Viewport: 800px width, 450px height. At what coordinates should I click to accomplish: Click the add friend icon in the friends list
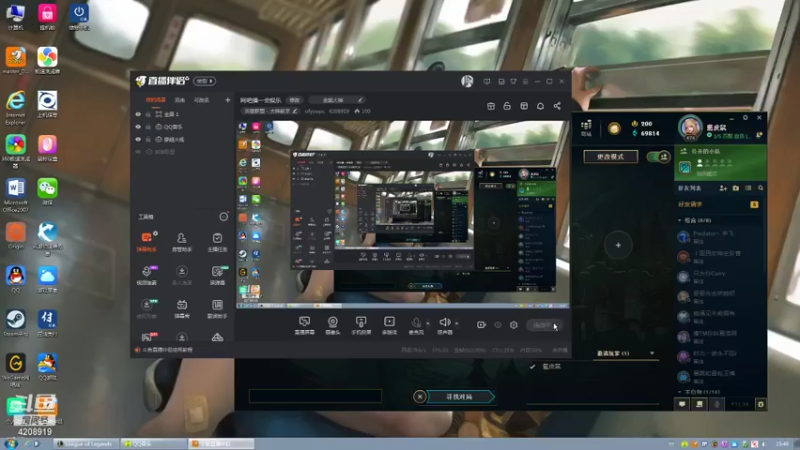[x=723, y=188]
